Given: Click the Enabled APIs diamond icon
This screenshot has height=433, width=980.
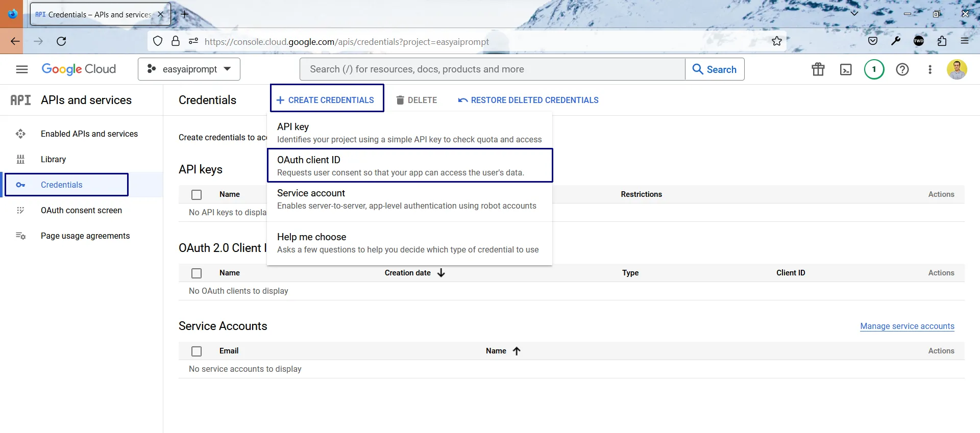Looking at the screenshot, I should pyautogui.click(x=20, y=134).
